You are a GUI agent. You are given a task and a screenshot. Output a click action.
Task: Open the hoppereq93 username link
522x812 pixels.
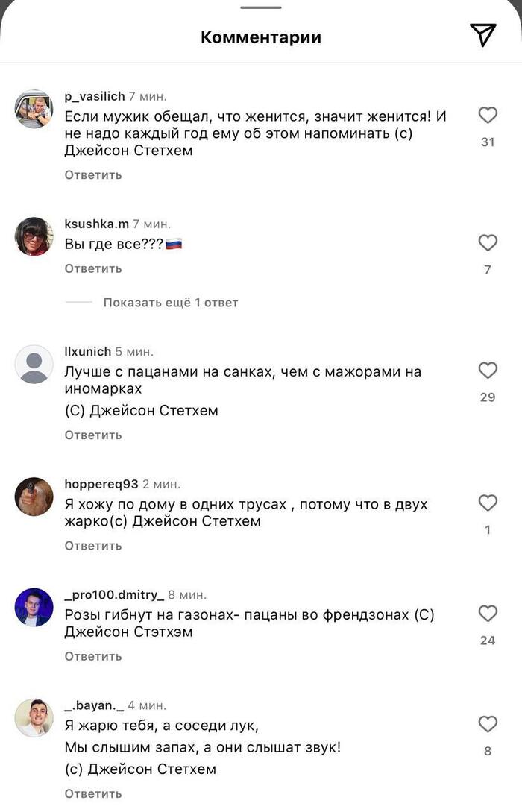click(x=101, y=484)
